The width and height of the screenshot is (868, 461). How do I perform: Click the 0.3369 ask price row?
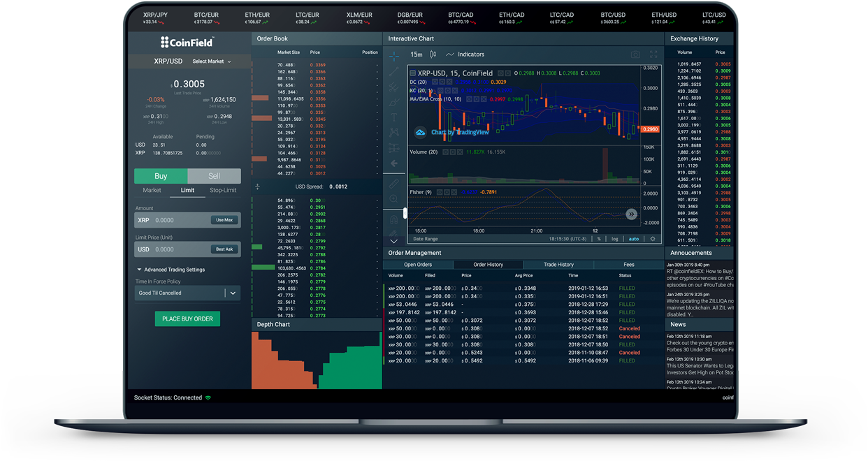pos(317,65)
